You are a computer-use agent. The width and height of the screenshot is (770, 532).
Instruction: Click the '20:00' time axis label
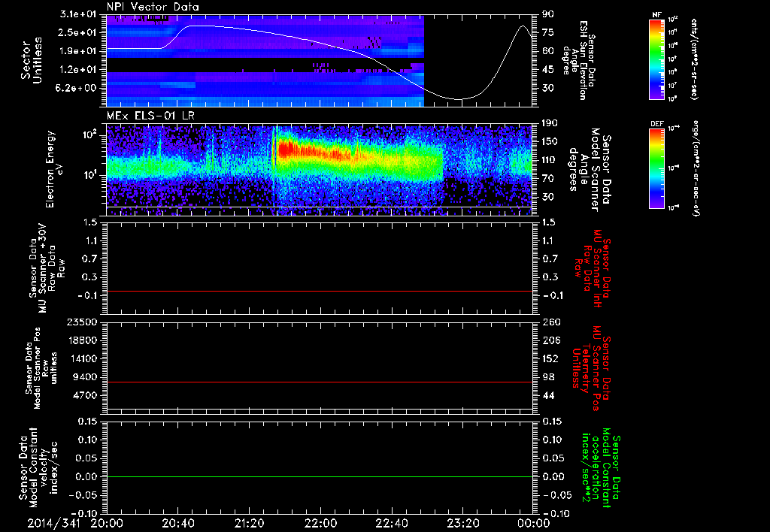click(106, 523)
